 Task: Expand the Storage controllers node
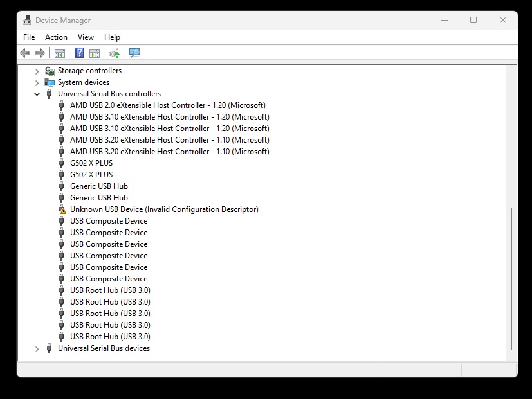click(37, 71)
